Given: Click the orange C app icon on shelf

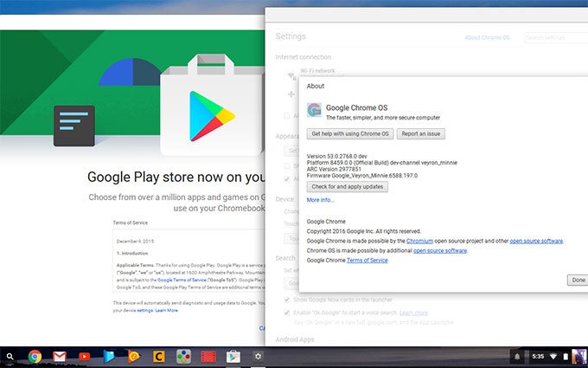Looking at the screenshot, I should pyautogui.click(x=159, y=356).
